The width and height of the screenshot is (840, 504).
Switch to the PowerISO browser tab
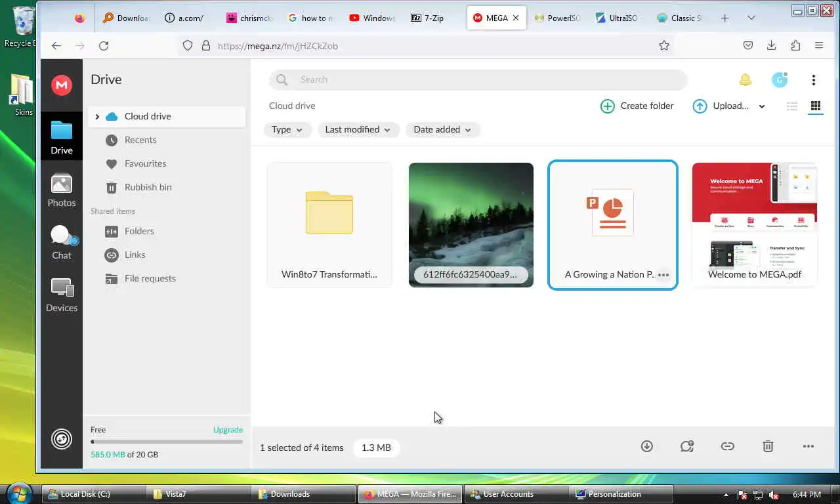point(558,18)
